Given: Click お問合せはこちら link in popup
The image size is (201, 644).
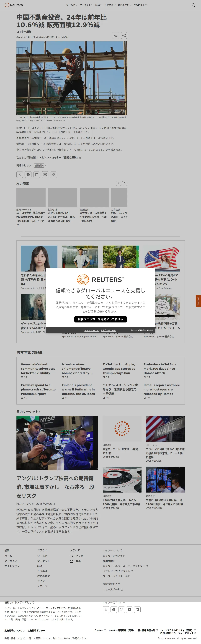Looking at the screenshot, I should click(108, 330).
